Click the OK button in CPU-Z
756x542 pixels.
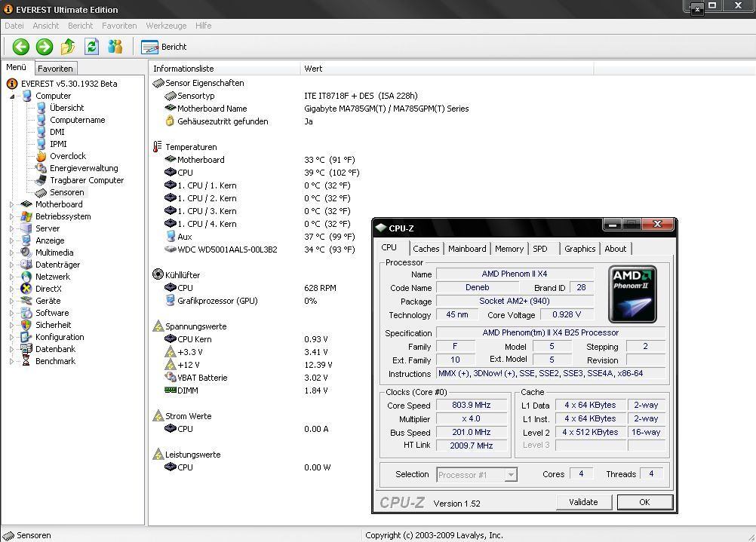644,502
